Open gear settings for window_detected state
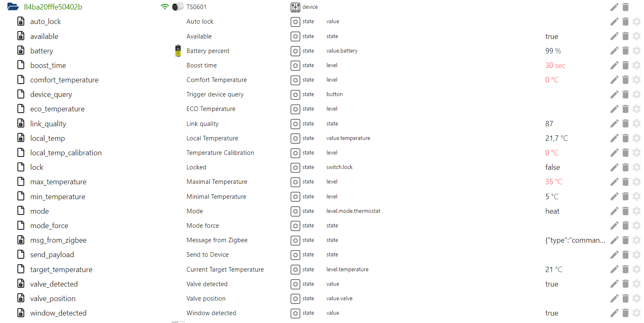This screenshot has width=644, height=323. point(637,313)
